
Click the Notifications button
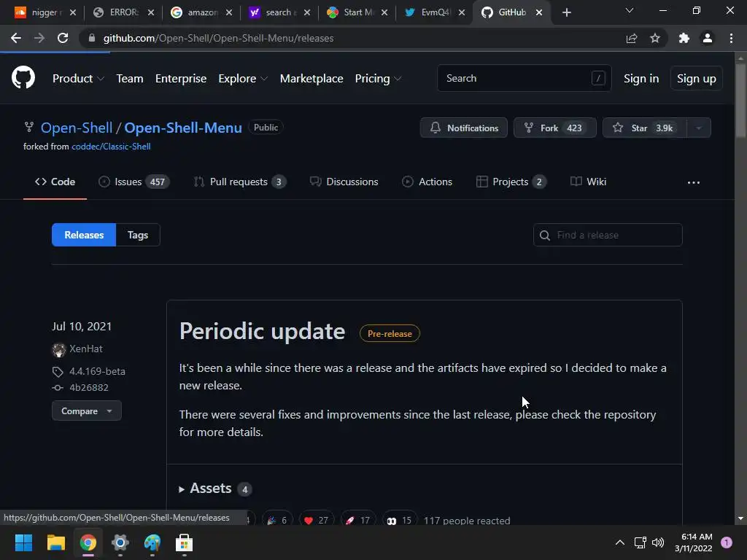click(463, 128)
